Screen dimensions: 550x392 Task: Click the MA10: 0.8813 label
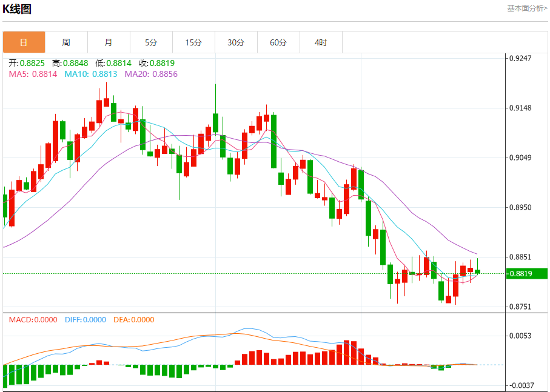(91, 74)
